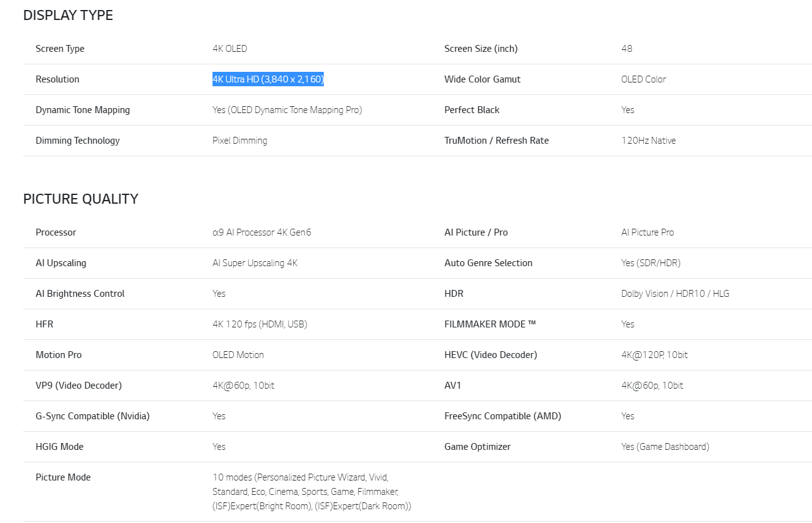Click the Yes (Game Dashboard) value

click(x=665, y=447)
